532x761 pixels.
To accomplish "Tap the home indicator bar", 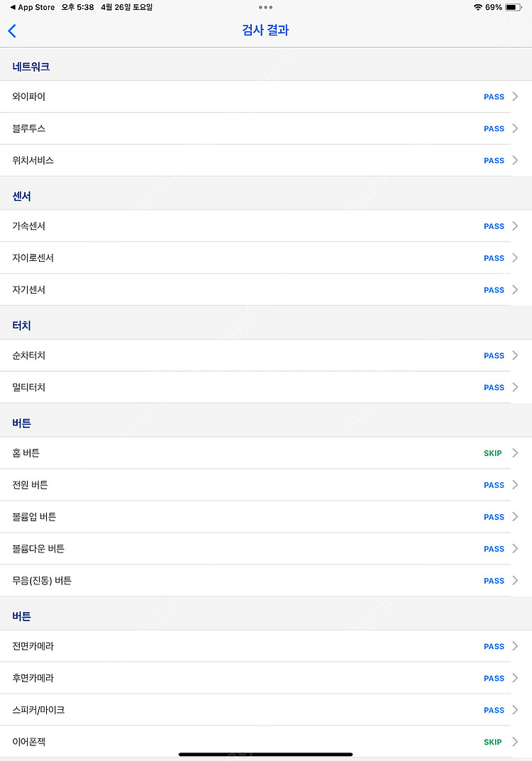I will pyautogui.click(x=265, y=754).
